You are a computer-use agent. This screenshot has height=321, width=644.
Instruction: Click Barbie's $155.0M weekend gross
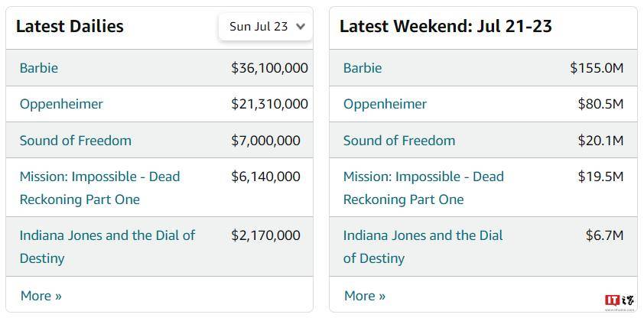597,68
